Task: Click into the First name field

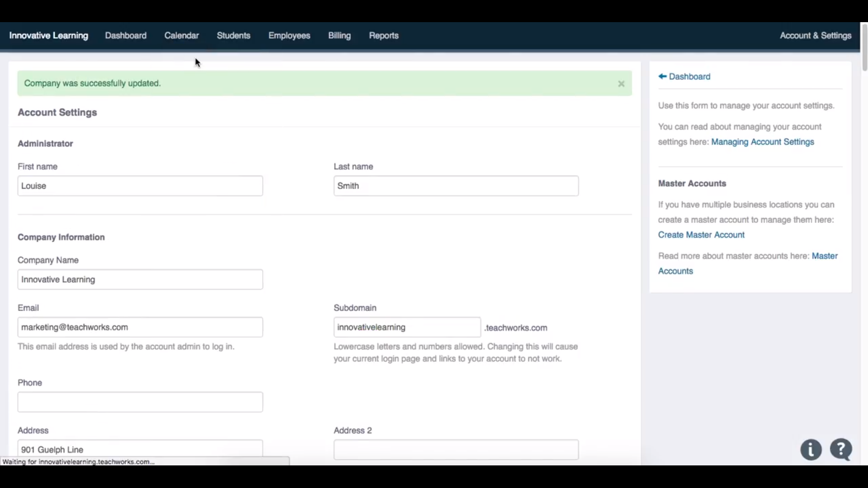Action: click(x=140, y=186)
